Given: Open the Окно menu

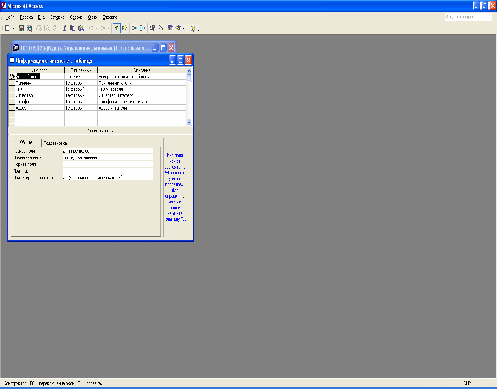Looking at the screenshot, I should (x=92, y=17).
